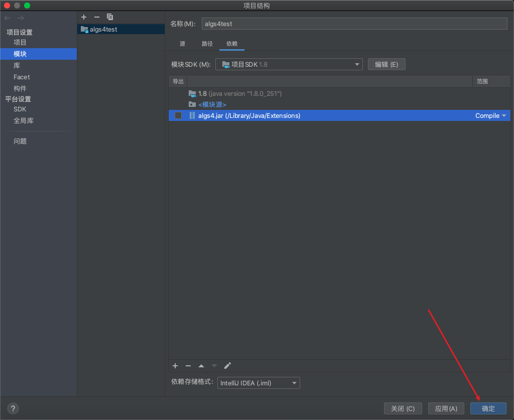Click the add module plus icon
514x420 pixels.
pos(84,17)
